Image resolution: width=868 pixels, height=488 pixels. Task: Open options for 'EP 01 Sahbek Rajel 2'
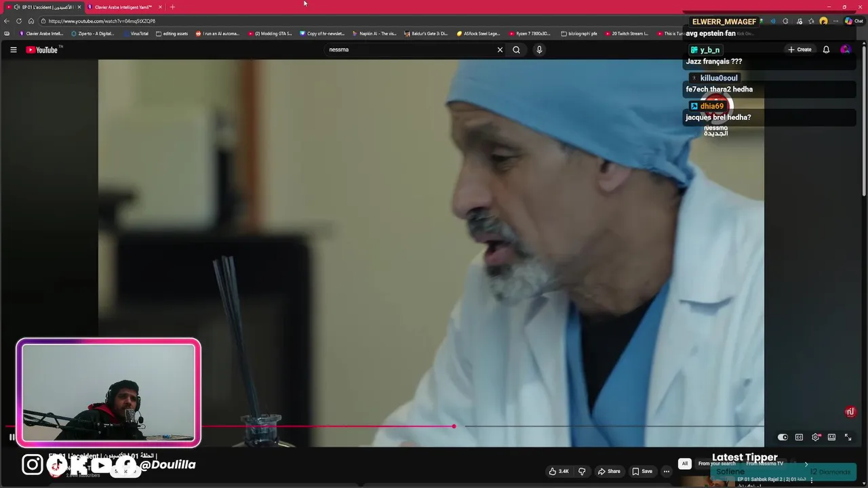click(812, 480)
